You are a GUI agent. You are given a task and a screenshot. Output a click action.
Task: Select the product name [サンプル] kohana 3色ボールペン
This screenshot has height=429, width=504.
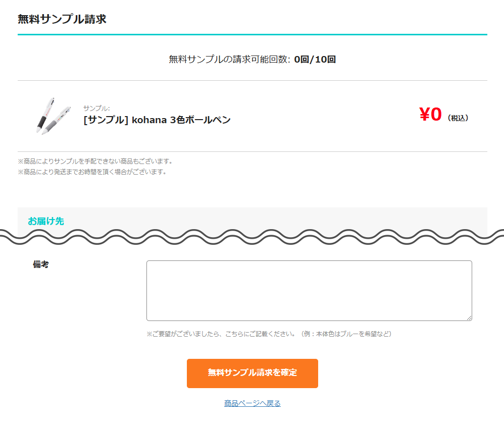[156, 120]
